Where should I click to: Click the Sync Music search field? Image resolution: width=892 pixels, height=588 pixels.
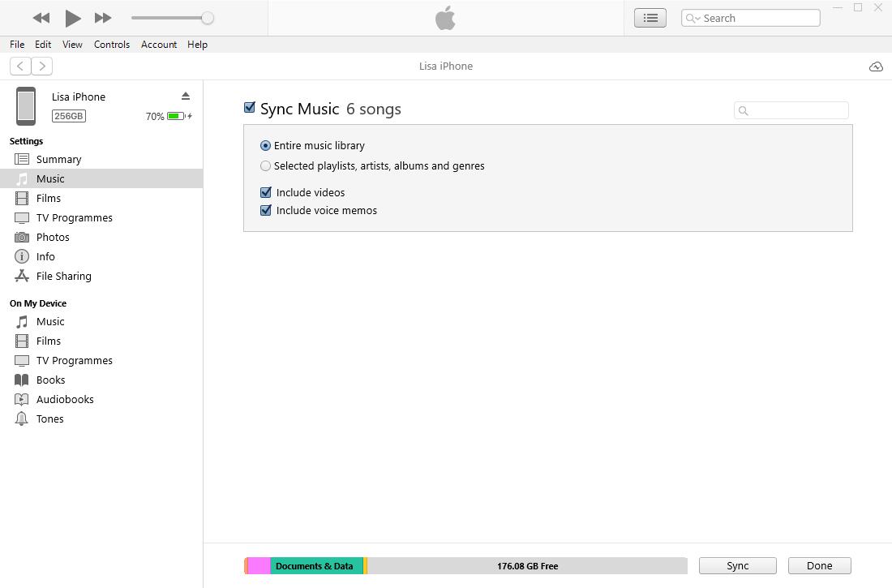(x=791, y=110)
